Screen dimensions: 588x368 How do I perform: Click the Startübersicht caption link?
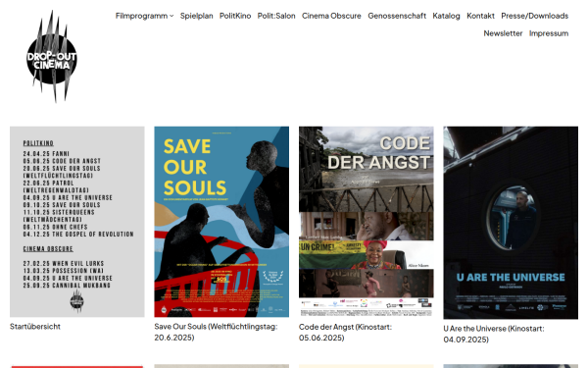click(x=35, y=327)
